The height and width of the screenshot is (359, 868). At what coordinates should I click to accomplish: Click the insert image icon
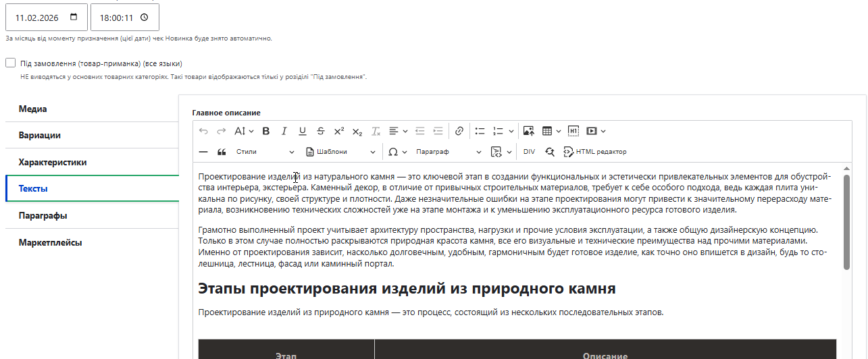point(528,131)
